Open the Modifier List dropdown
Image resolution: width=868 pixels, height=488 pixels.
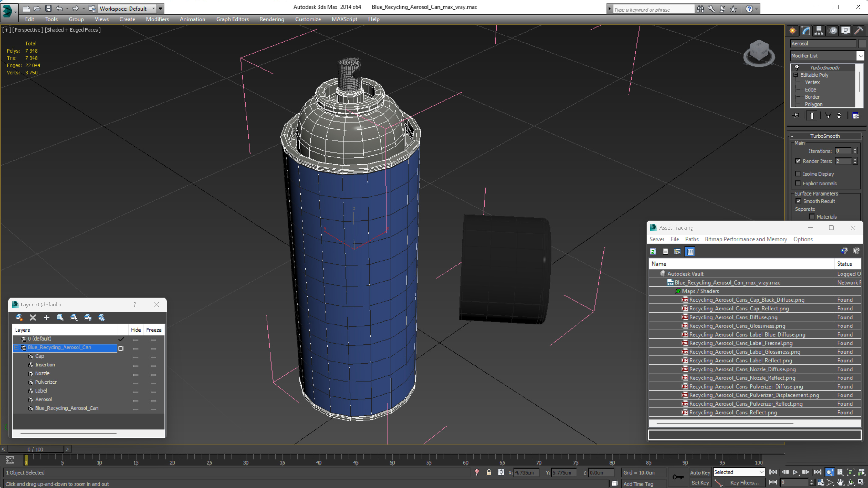pos(861,56)
